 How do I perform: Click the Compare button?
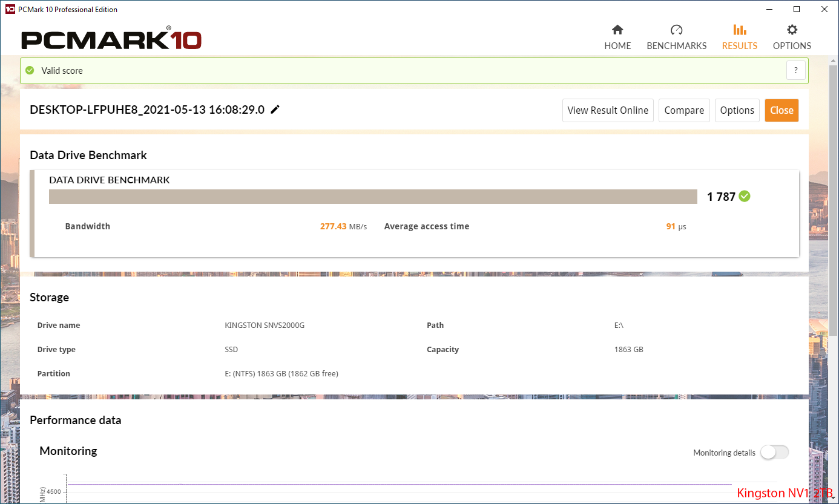coord(684,110)
